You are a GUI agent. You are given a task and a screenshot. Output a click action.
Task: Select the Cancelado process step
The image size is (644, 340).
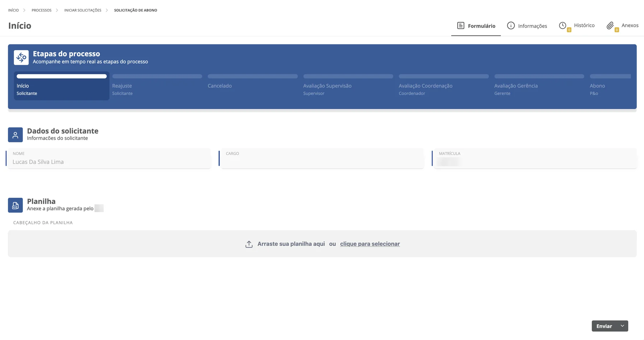[253, 86]
